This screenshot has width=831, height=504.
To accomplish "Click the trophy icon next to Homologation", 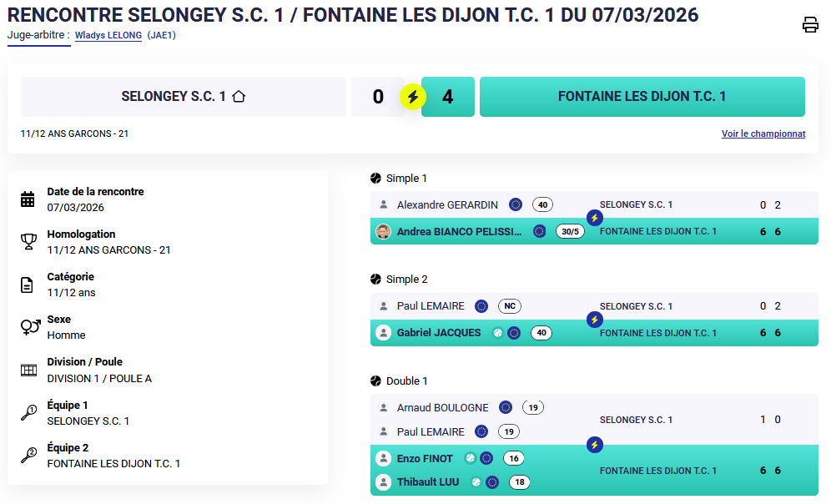I will (28, 242).
